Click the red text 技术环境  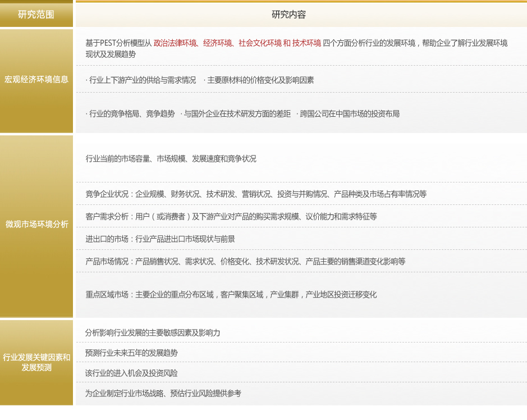(306, 43)
